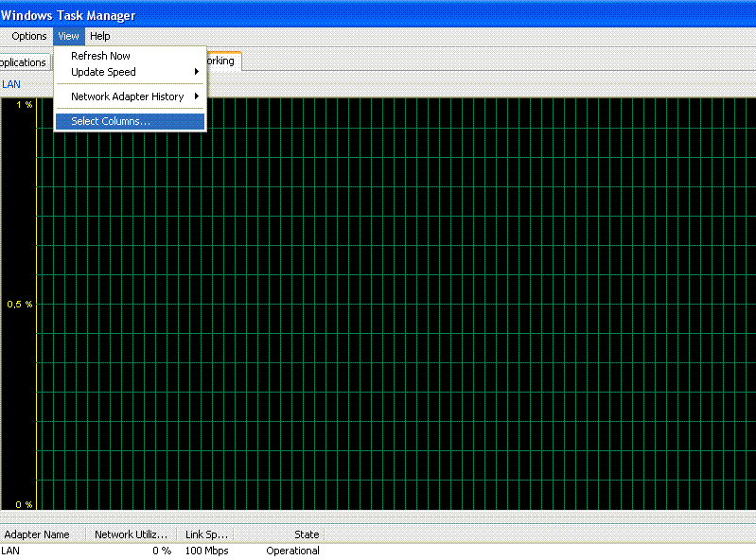The width and height of the screenshot is (756, 560).
Task: Select the Networking tab
Action: 223,61
